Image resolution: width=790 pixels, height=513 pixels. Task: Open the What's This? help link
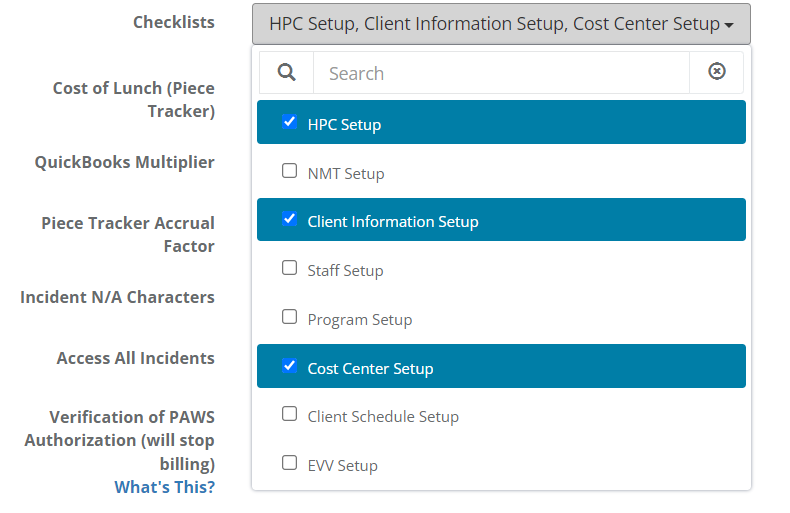coord(164,487)
